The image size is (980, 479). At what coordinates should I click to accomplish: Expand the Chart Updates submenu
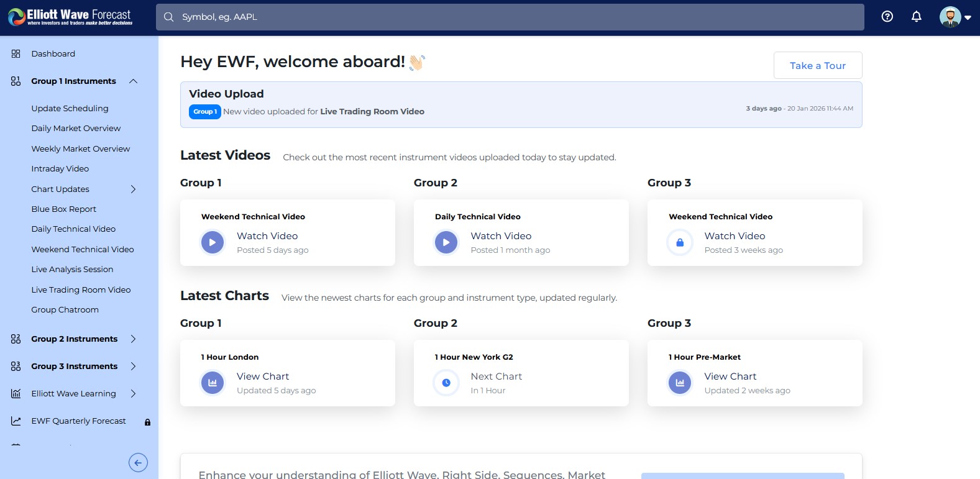(x=133, y=189)
